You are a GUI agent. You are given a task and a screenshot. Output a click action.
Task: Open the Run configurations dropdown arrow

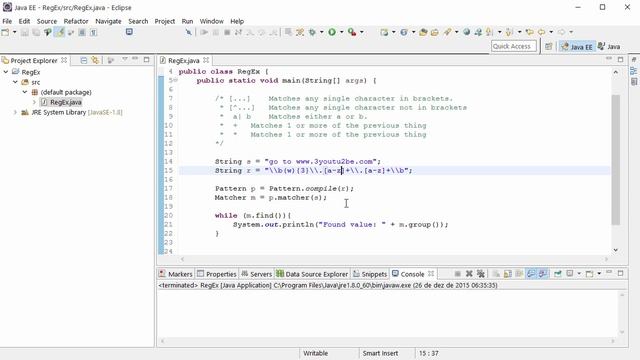(341, 32)
